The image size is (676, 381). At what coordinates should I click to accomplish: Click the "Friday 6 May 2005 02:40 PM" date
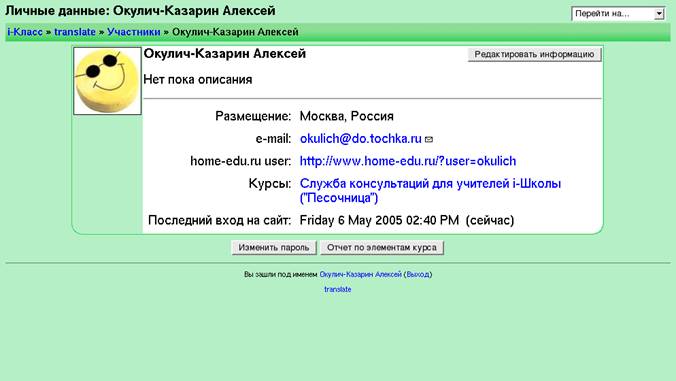click(379, 221)
